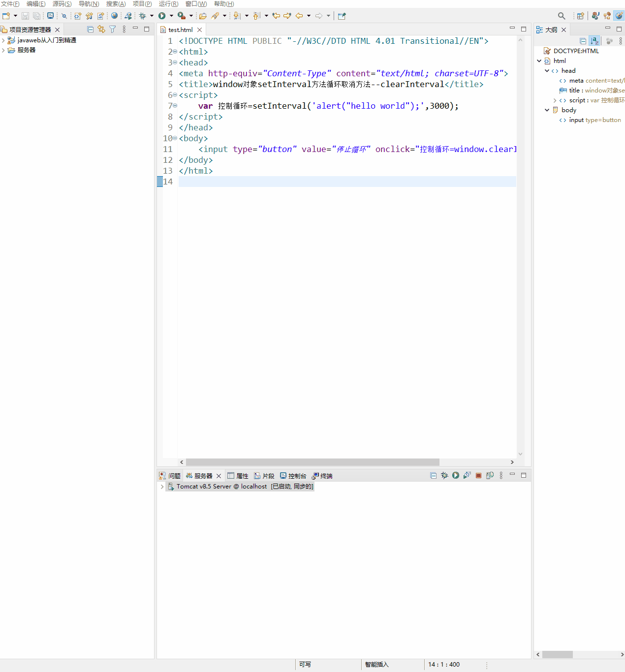
Task: Switch to the highlighted Web perspective icon
Action: pos(619,16)
